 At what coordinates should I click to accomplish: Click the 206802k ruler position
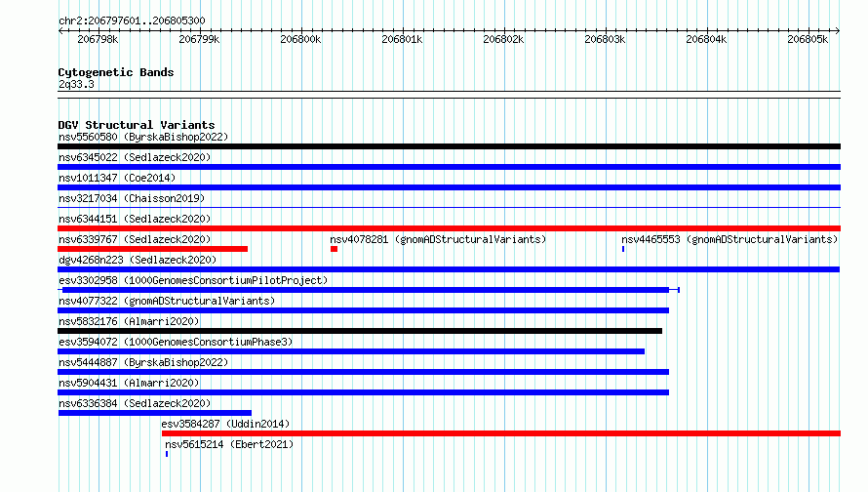(503, 39)
